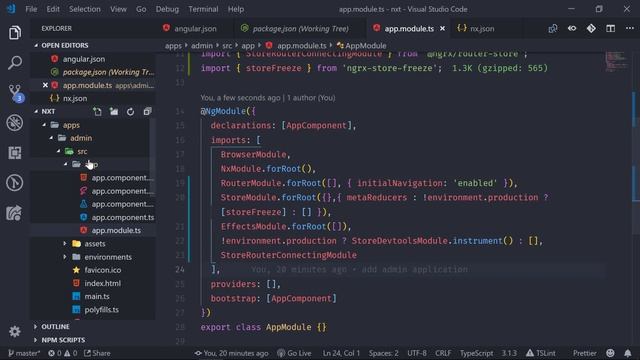Open polyfills.ts in the file tree

[101, 310]
